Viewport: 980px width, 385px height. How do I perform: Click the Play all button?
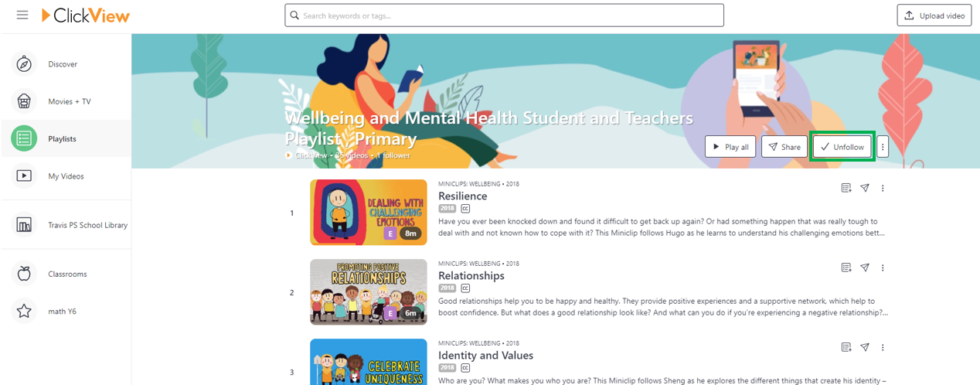[x=730, y=147]
